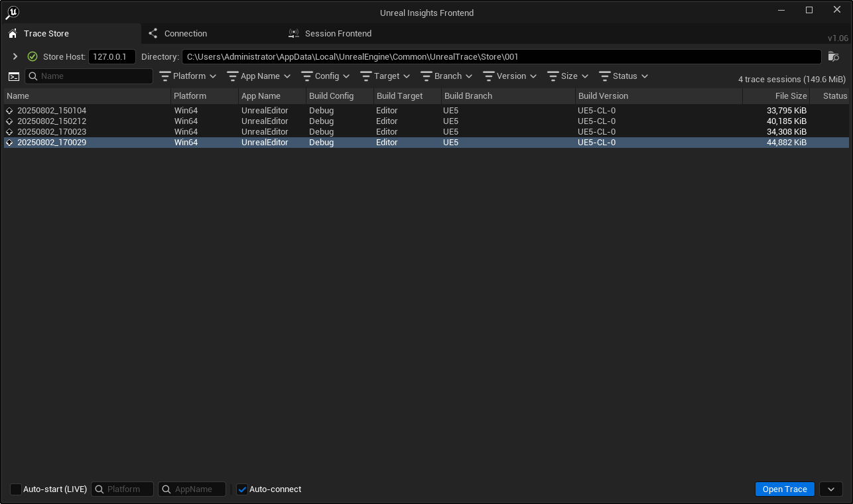The width and height of the screenshot is (853, 504).
Task: Click the filter icon beside Size
Action: [553, 76]
